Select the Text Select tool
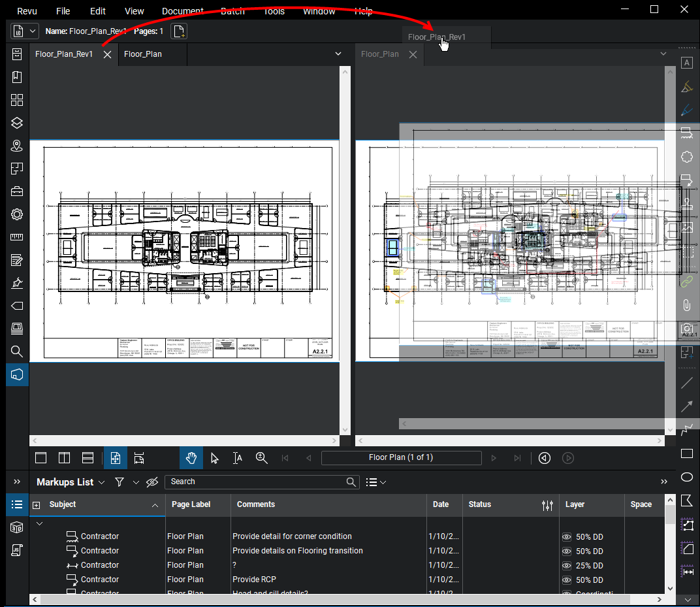 click(238, 458)
